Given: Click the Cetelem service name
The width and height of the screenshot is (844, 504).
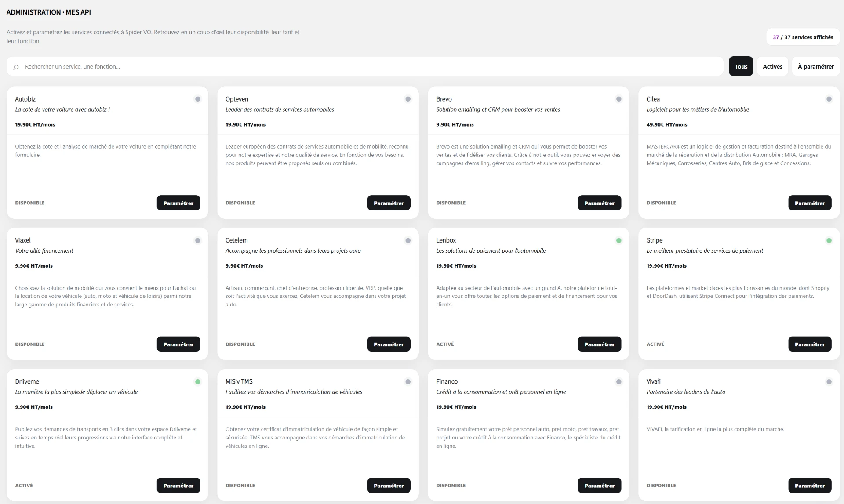Looking at the screenshot, I should click(236, 240).
